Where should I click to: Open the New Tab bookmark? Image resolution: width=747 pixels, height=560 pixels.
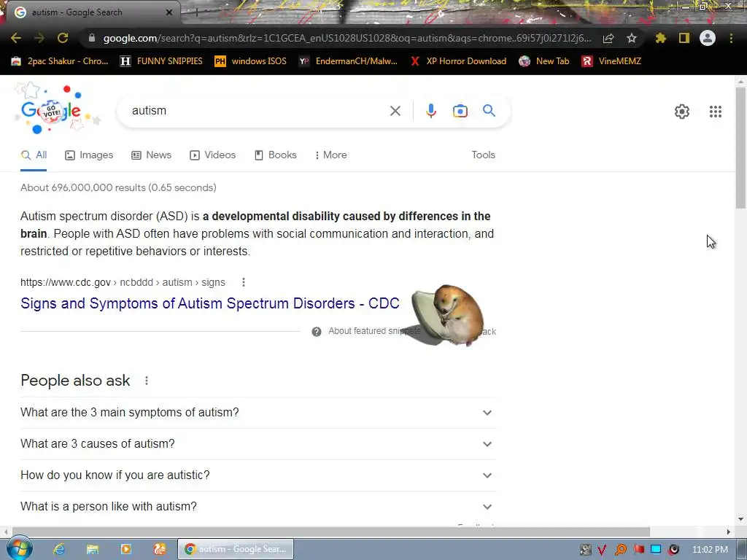pyautogui.click(x=543, y=61)
